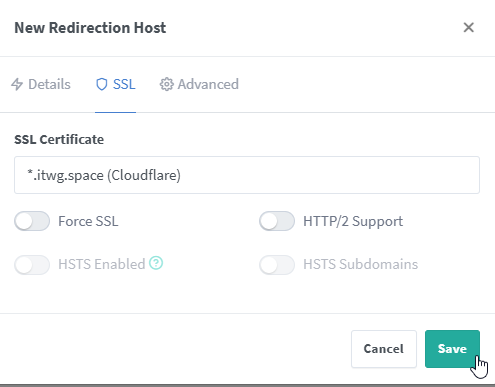Switch to the Details tab
The image size is (495, 387).
pos(41,84)
